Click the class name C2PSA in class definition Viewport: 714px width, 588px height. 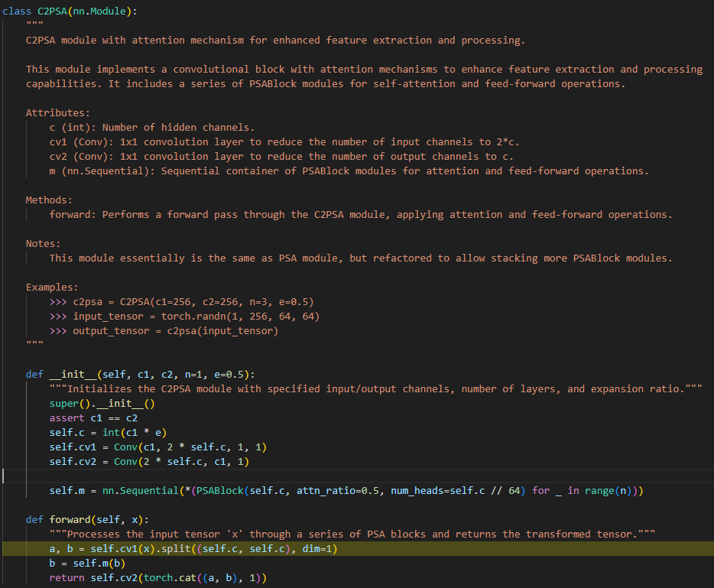(53, 11)
